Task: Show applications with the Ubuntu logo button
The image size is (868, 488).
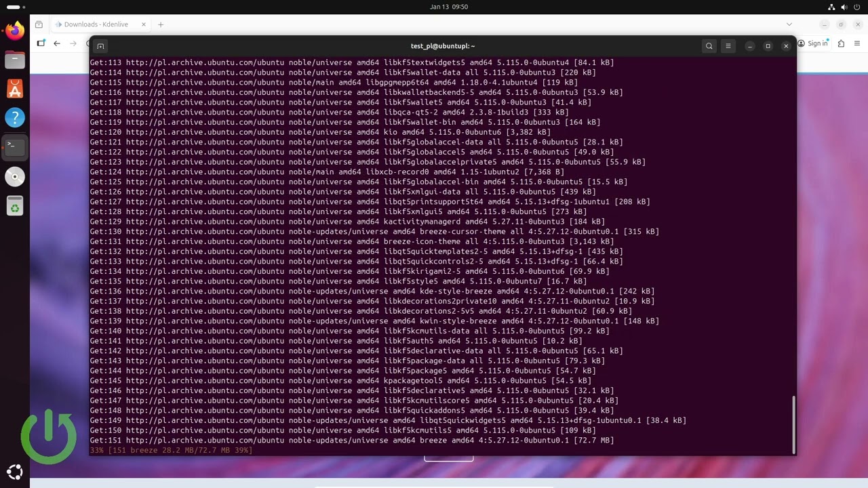Action: tap(14, 472)
